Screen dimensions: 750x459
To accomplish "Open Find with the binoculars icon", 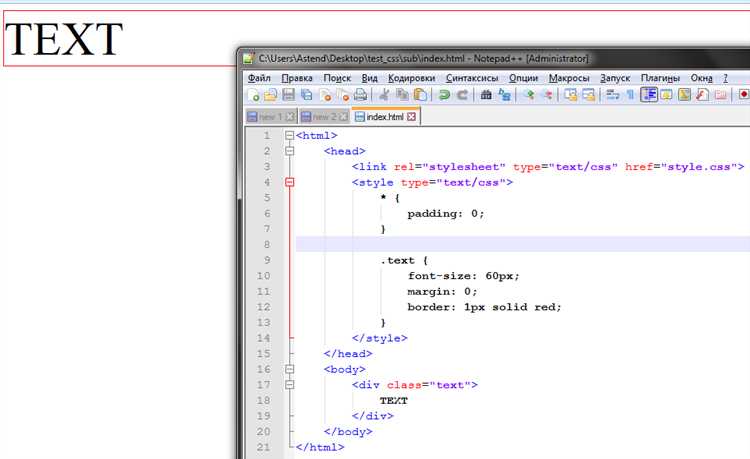I will [486, 95].
